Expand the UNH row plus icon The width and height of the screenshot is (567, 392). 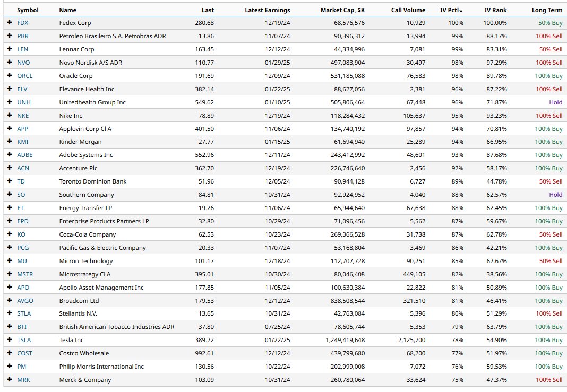pos(10,102)
